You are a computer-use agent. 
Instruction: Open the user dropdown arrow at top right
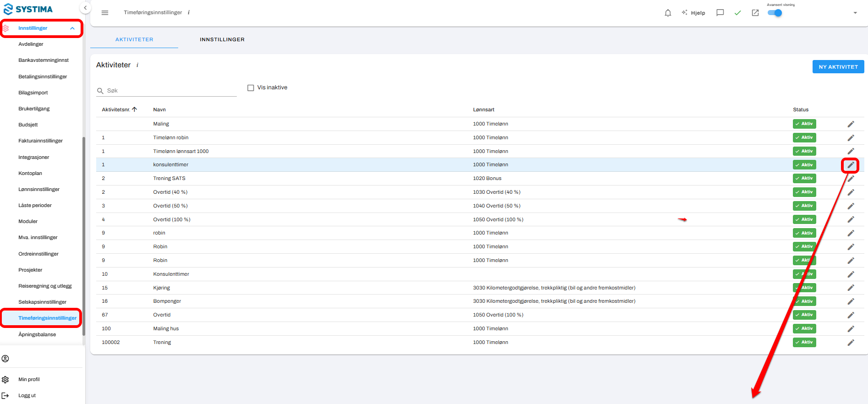click(855, 13)
